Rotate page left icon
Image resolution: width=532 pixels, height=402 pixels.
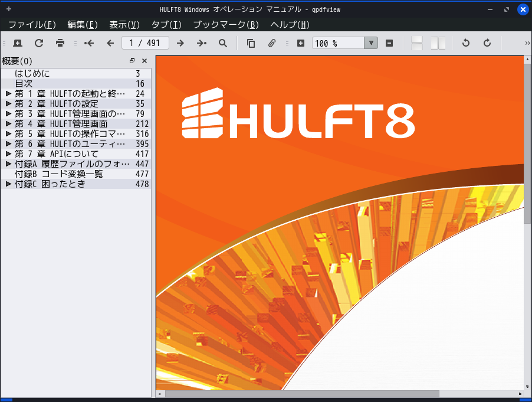pos(466,43)
